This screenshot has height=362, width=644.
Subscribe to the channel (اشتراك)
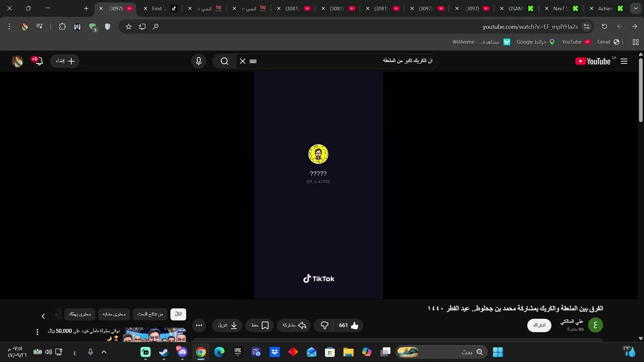click(539, 325)
